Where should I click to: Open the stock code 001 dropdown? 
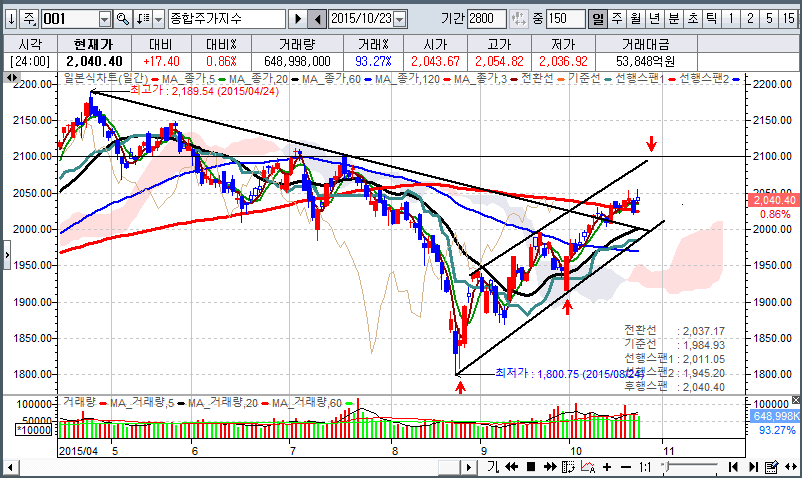(x=104, y=19)
